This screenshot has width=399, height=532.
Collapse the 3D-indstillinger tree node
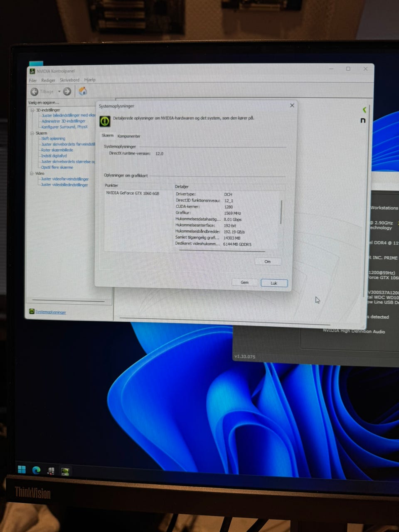[32, 110]
